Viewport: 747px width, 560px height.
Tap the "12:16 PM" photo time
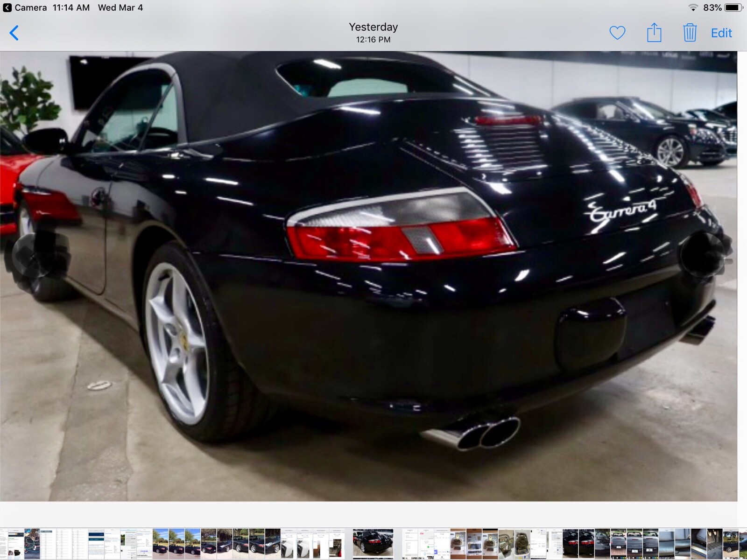click(373, 40)
